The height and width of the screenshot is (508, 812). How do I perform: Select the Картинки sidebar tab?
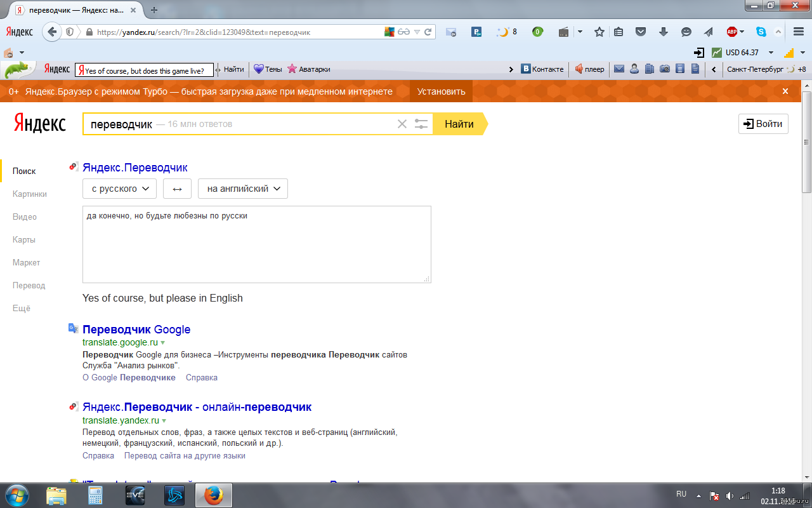pyautogui.click(x=30, y=194)
